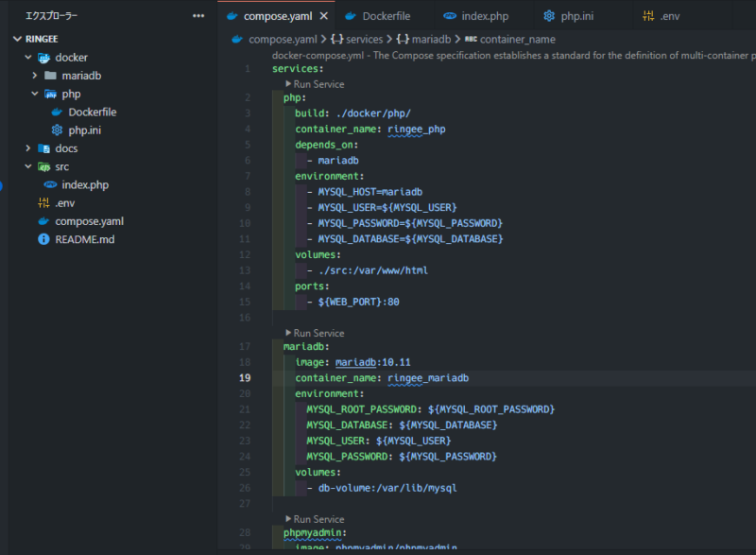
Task: Click the index.php file icon in explorer
Action: pyautogui.click(x=50, y=185)
